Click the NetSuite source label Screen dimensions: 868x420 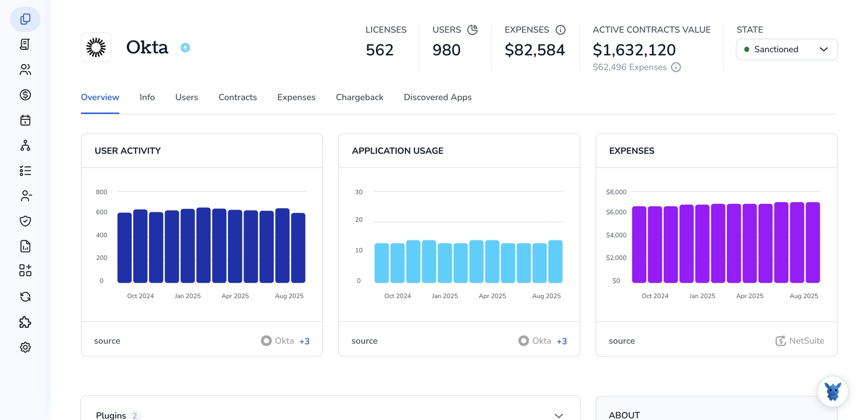(807, 341)
